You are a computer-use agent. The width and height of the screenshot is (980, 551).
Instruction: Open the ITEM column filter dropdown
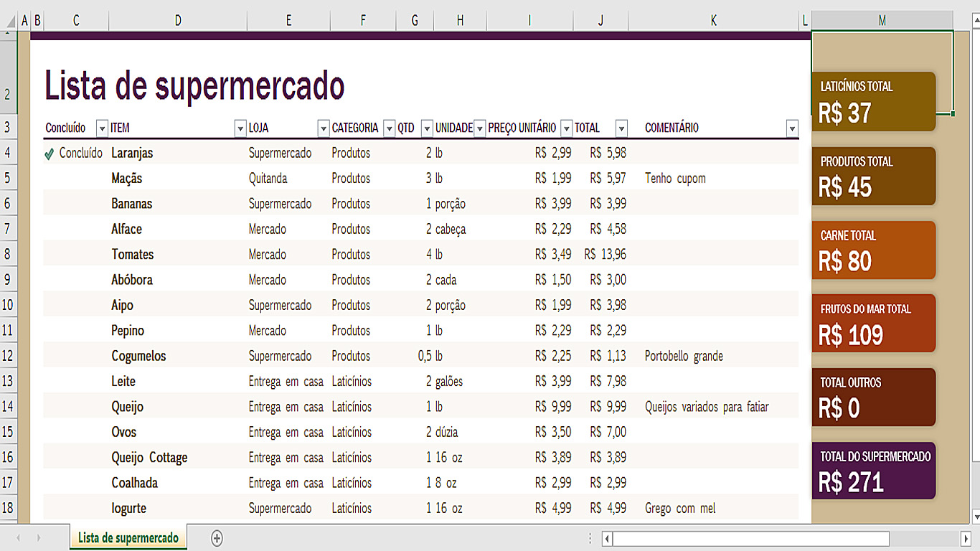[x=240, y=128]
